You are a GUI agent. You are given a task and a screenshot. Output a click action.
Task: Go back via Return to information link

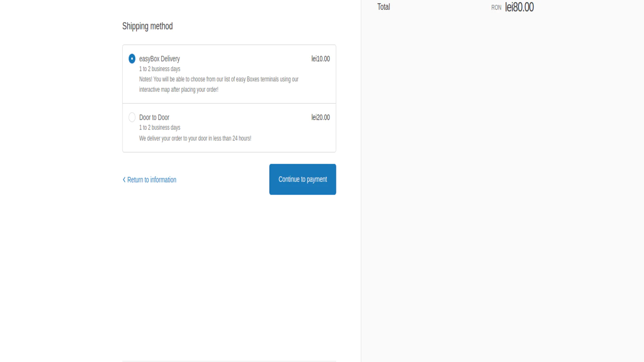(x=152, y=180)
